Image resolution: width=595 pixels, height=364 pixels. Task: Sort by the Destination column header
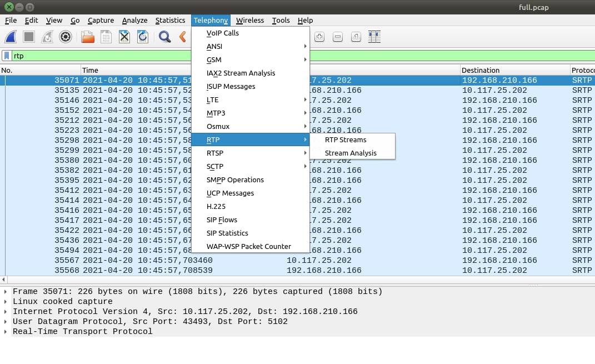515,70
